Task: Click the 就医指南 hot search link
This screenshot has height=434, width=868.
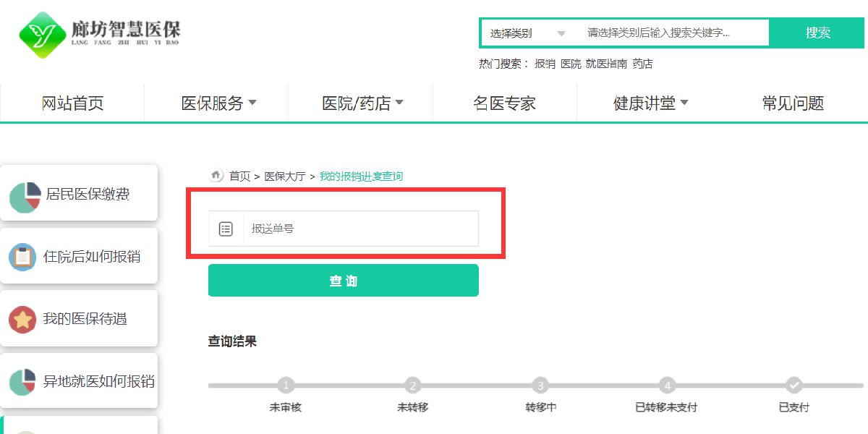Action: (x=606, y=64)
